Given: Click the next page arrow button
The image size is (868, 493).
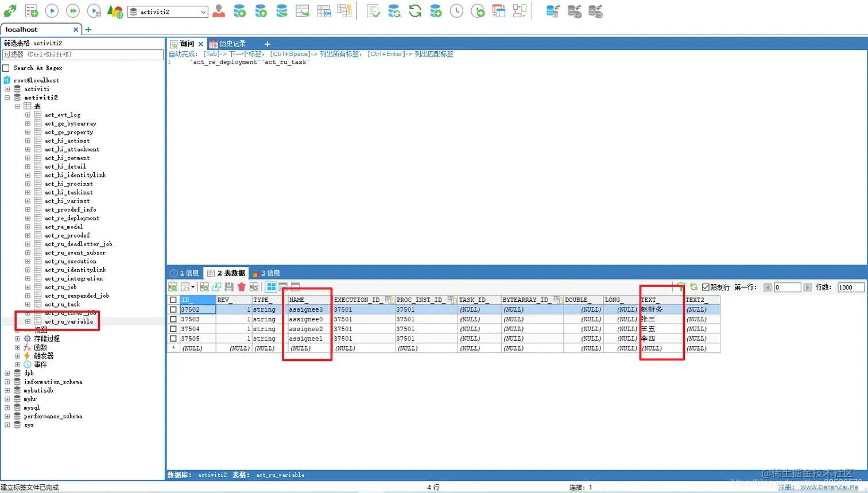Looking at the screenshot, I should (808, 288).
